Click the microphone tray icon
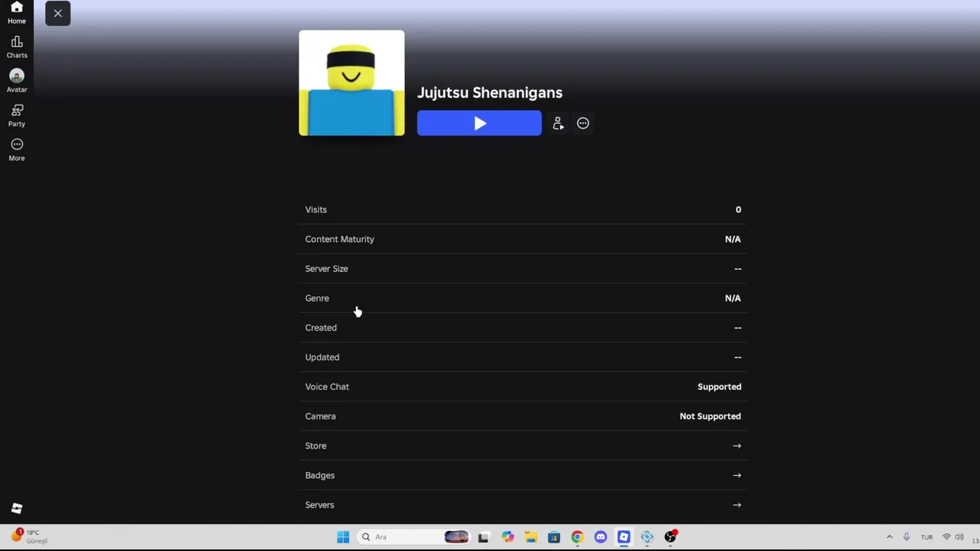 coord(906,537)
